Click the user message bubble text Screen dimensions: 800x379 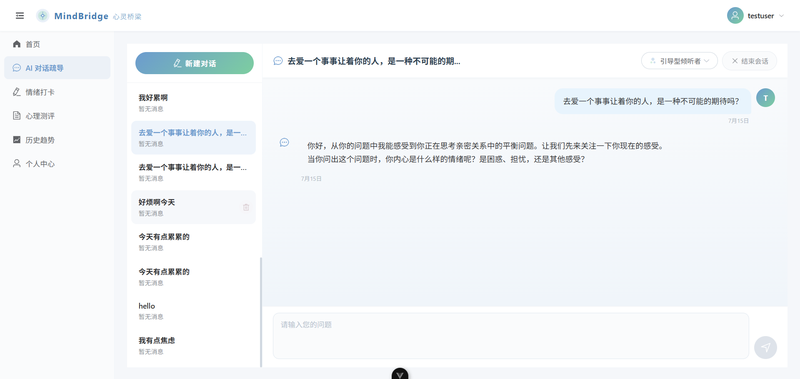pyautogui.click(x=651, y=101)
